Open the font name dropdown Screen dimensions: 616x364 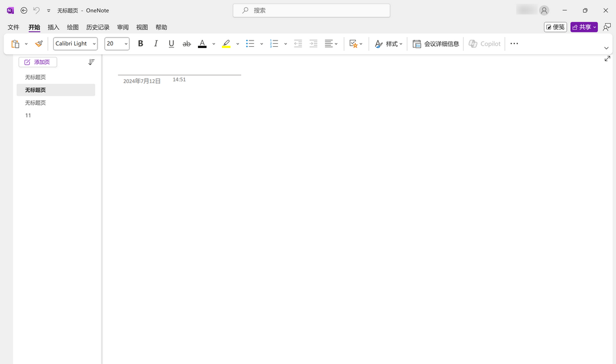(94, 43)
